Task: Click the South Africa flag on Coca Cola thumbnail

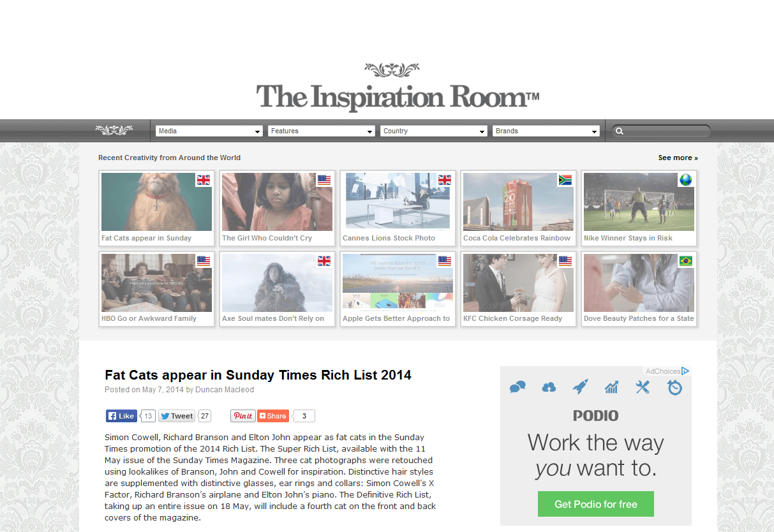Action: pyautogui.click(x=565, y=180)
